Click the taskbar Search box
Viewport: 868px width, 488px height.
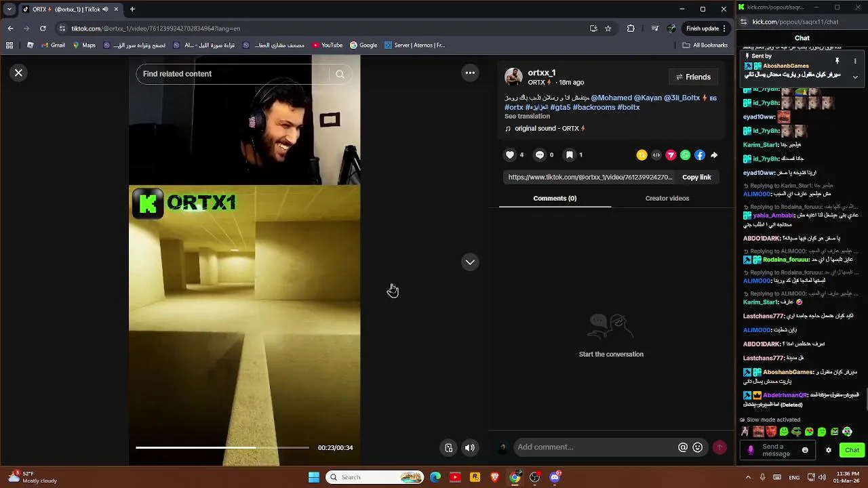[374, 477]
